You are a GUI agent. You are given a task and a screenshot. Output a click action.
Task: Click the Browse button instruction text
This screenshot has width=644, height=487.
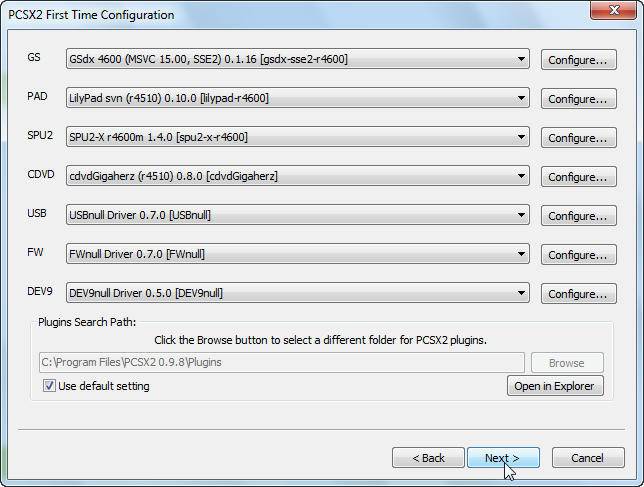coord(320,340)
